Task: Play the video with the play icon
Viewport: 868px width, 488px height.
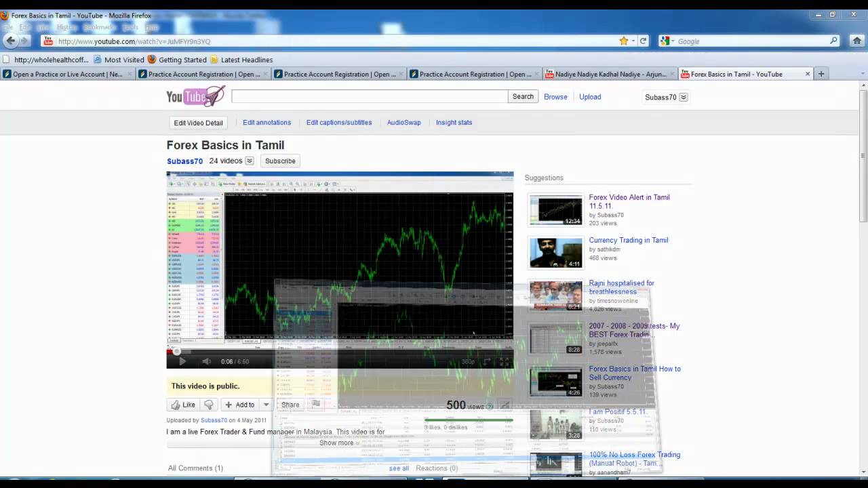Action: coord(182,361)
